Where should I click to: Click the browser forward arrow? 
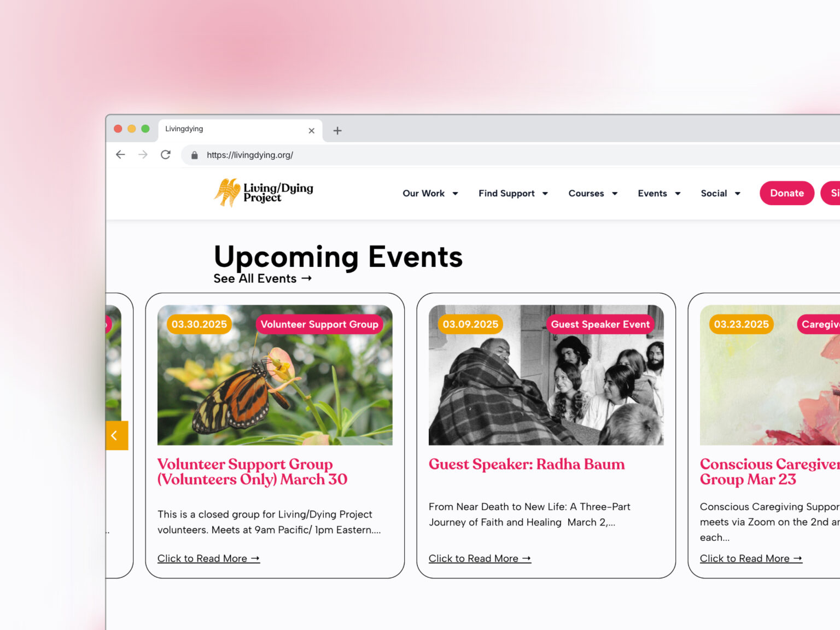tap(143, 155)
